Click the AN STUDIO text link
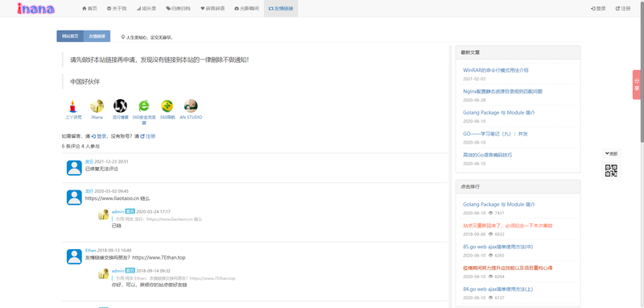Image resolution: width=644 pixels, height=308 pixels. (x=191, y=117)
